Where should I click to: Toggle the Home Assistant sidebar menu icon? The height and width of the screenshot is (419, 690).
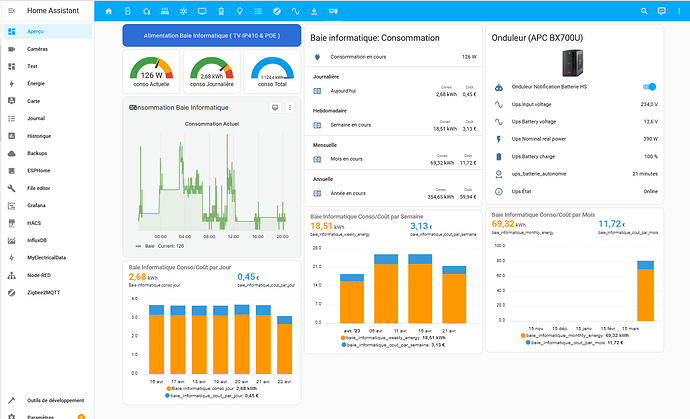coord(11,12)
